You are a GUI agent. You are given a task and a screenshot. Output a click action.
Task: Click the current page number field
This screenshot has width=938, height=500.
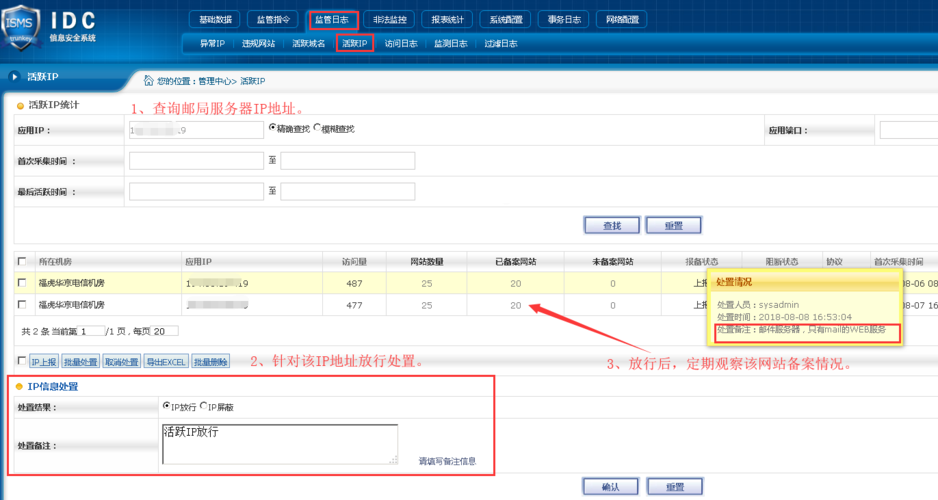coord(92,331)
